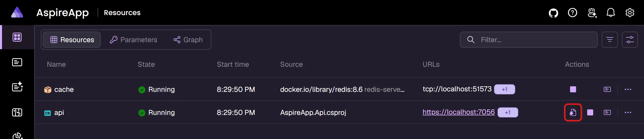Open https://localhost:7056 link

(x=459, y=112)
